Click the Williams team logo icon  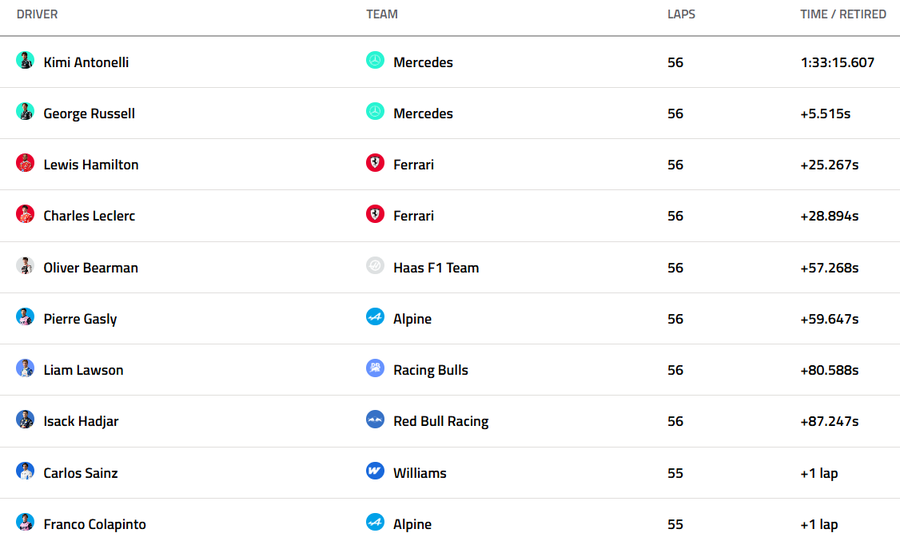point(375,471)
